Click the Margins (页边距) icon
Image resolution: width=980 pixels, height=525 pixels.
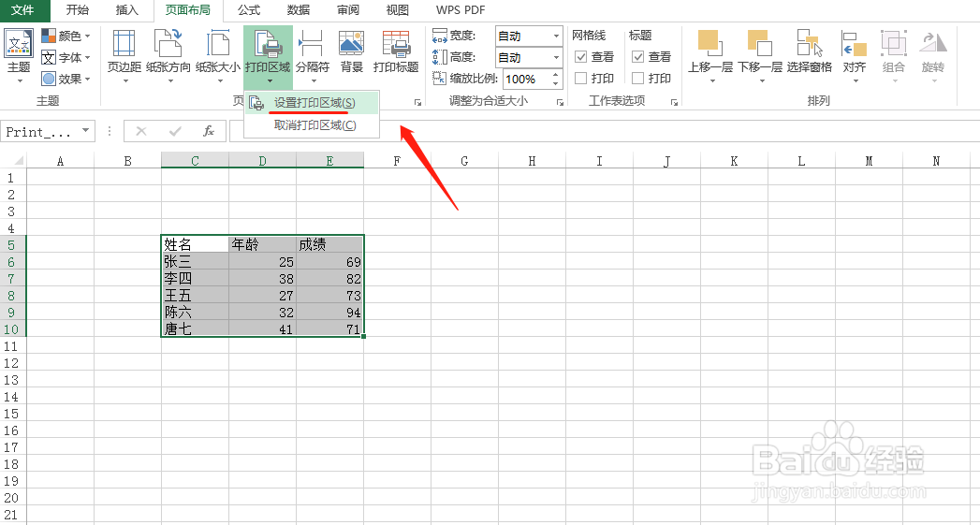[124, 44]
